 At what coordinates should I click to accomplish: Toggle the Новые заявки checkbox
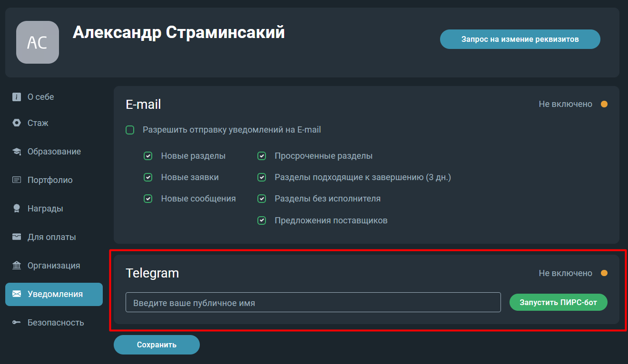point(148,177)
